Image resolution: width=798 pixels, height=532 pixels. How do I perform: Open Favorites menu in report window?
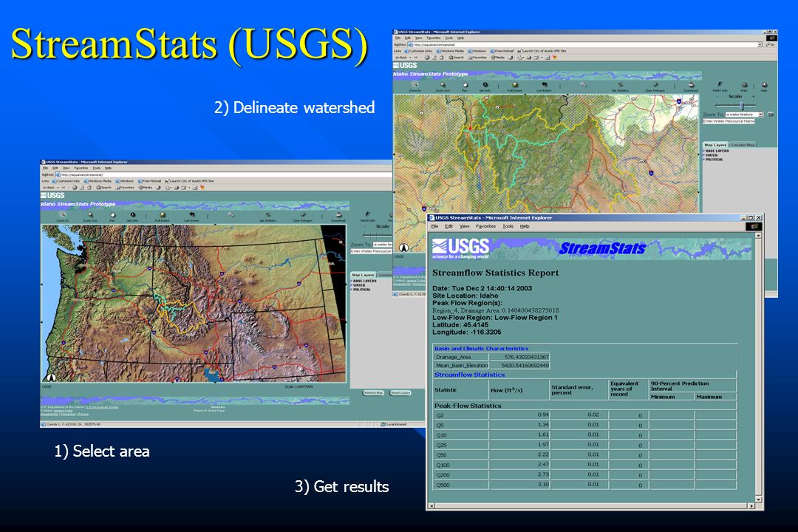point(485,226)
